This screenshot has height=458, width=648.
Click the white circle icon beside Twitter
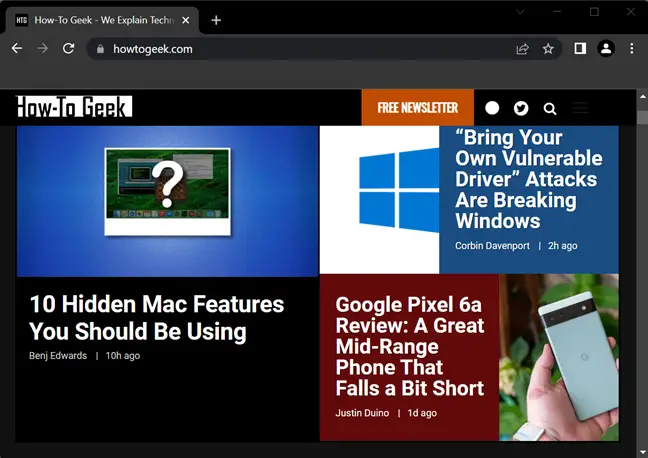tap(492, 108)
